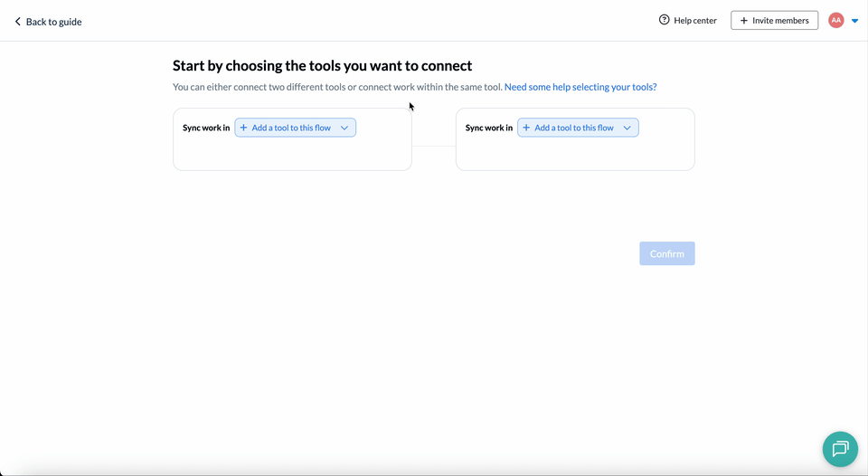
Task: Click the connector line between both tool cards
Action: (434, 146)
